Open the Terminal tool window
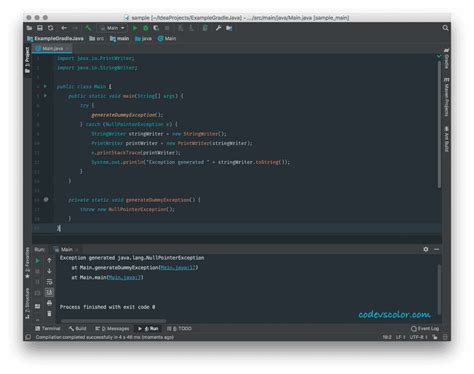Image resolution: width=474 pixels, height=374 pixels. pos(48,329)
